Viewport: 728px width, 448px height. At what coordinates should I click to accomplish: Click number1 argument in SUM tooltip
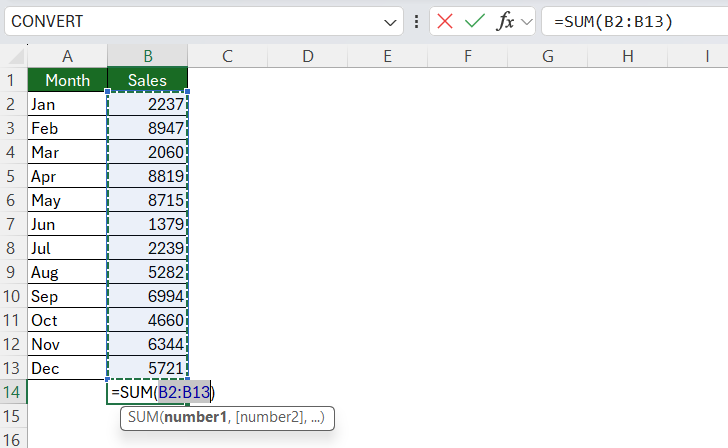click(195, 417)
